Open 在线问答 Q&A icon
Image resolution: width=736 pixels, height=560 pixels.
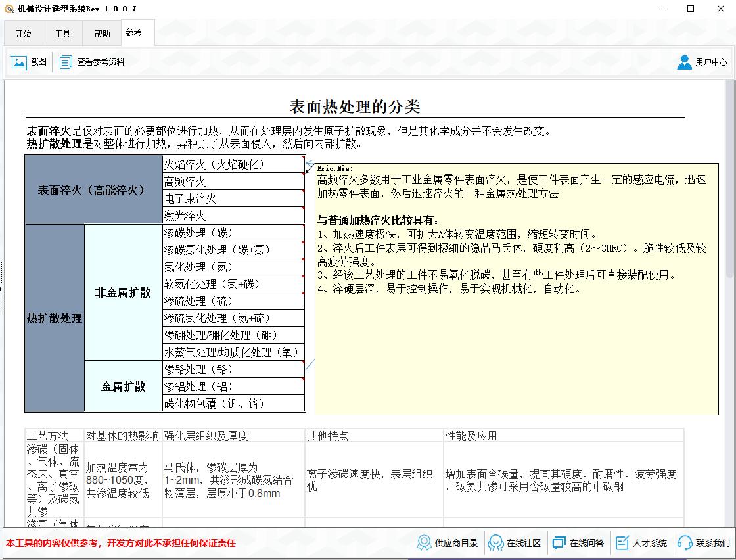(x=559, y=543)
